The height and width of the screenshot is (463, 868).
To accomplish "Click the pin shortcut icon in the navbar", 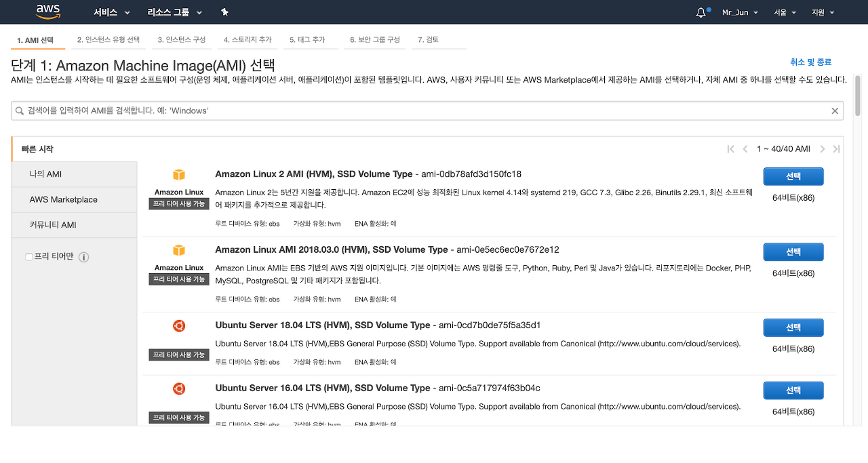I will 224,12.
